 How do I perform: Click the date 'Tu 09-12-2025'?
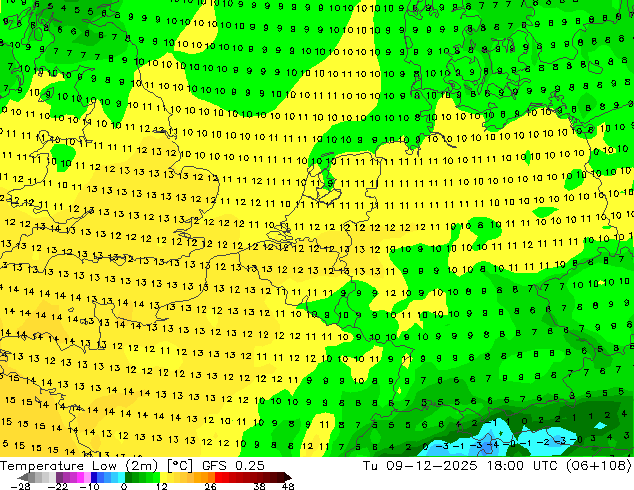pyautogui.click(x=420, y=466)
